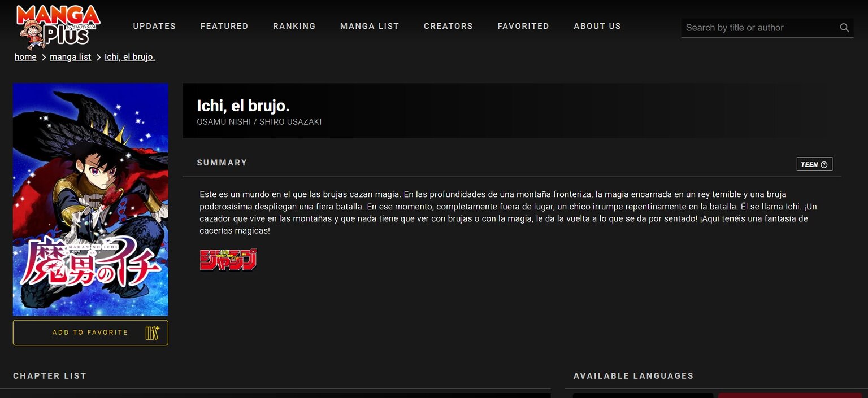868x398 pixels.
Task: Go to the Featured page
Action: click(224, 26)
